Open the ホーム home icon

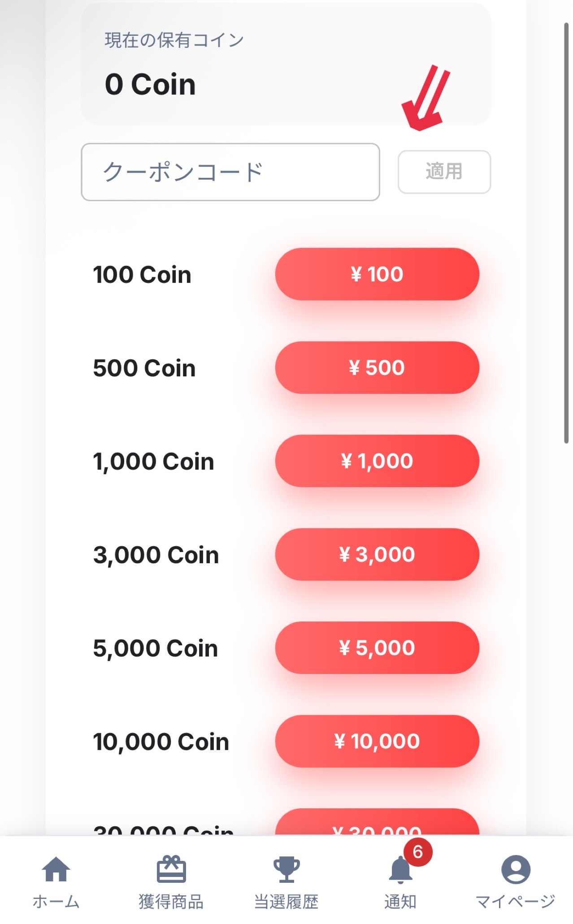pyautogui.click(x=56, y=869)
